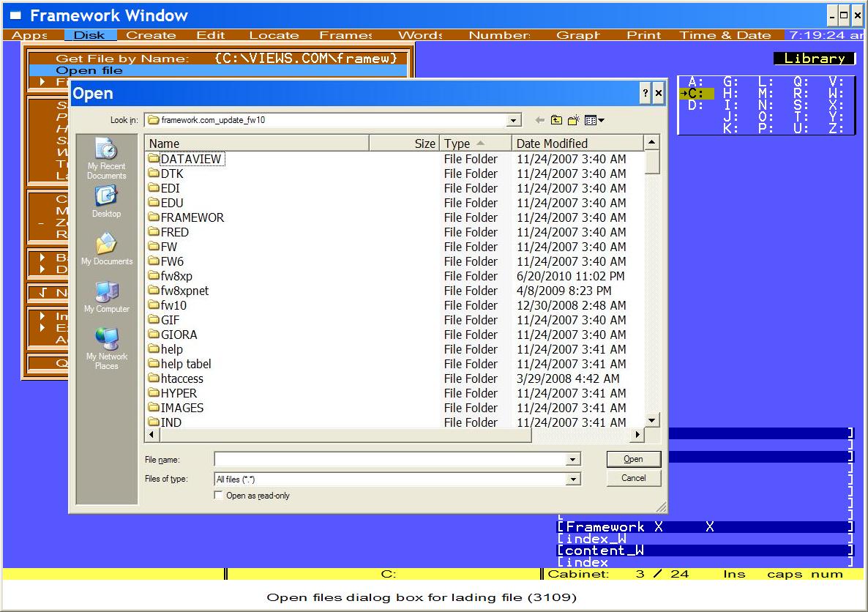Open My Network Places in places bar
Image resolution: width=868 pixels, height=612 pixels.
pos(107,348)
